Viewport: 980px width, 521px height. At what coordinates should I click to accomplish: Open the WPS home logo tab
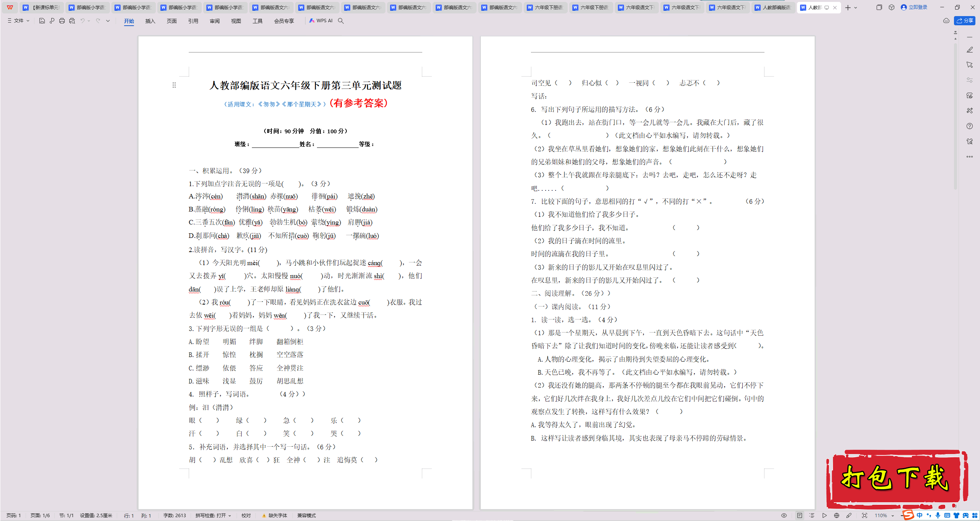[10, 7]
